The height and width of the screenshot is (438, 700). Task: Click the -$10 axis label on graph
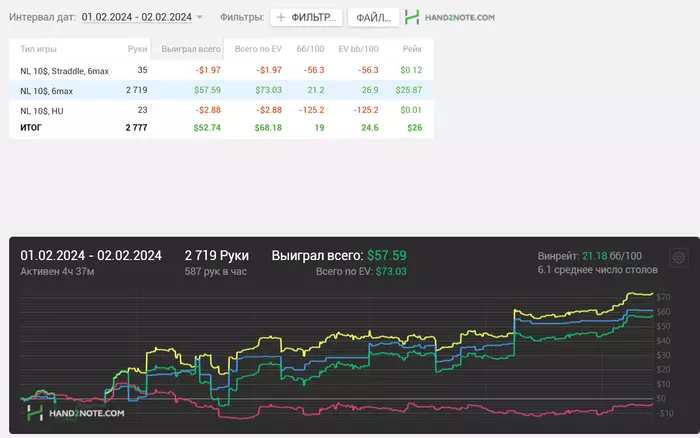pyautogui.click(x=665, y=413)
